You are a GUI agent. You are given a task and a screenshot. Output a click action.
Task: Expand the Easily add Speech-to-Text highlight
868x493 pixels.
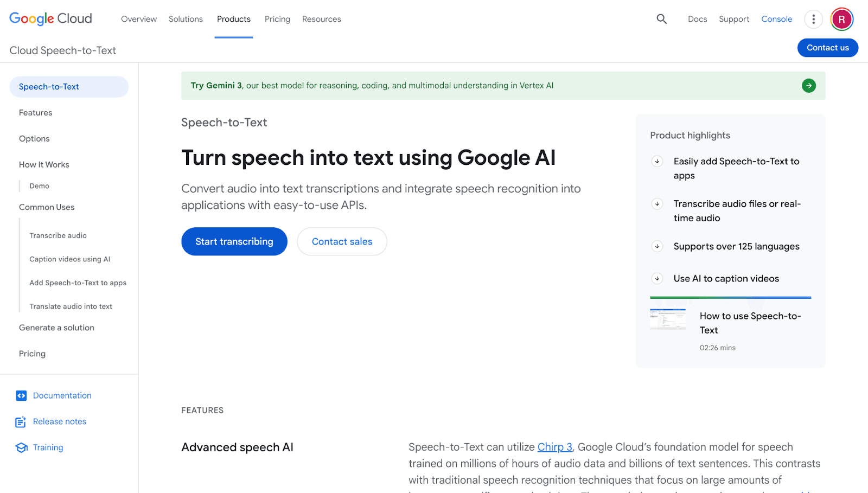(657, 161)
